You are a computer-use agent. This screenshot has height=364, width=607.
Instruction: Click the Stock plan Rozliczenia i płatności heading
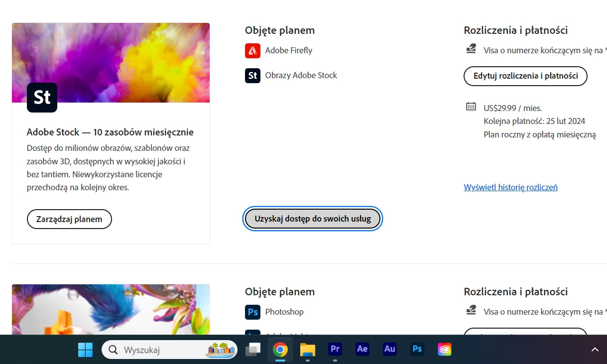point(516,30)
